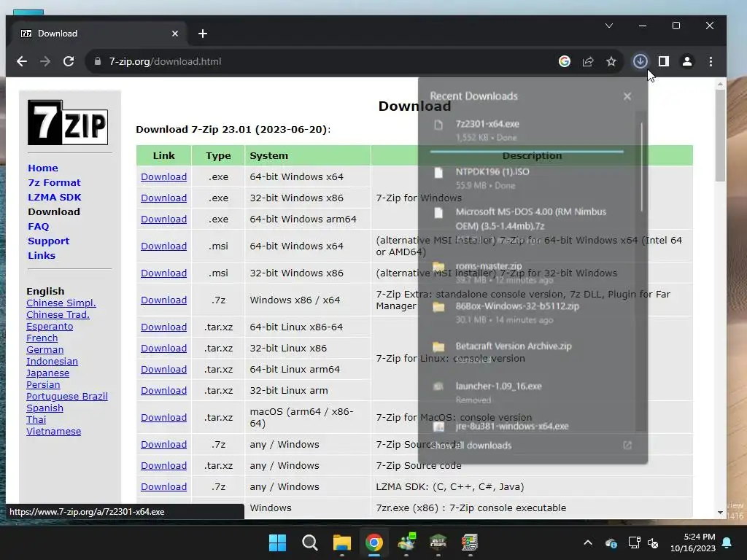Open roms-master.zip download entry
Screen dimensions: 747x560
(527, 273)
